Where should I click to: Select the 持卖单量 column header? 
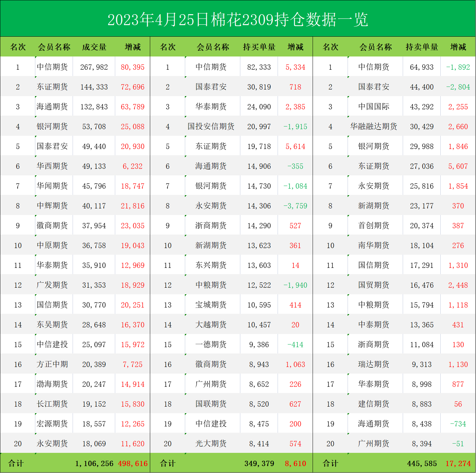click(422, 47)
